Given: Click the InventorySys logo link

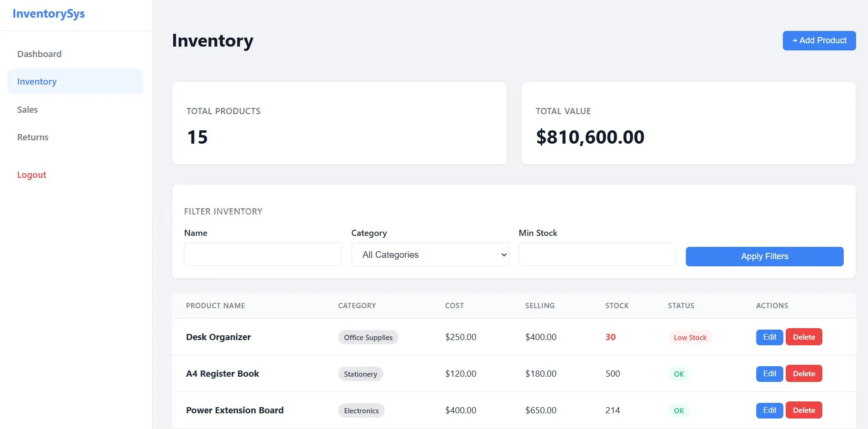Looking at the screenshot, I should pos(49,14).
